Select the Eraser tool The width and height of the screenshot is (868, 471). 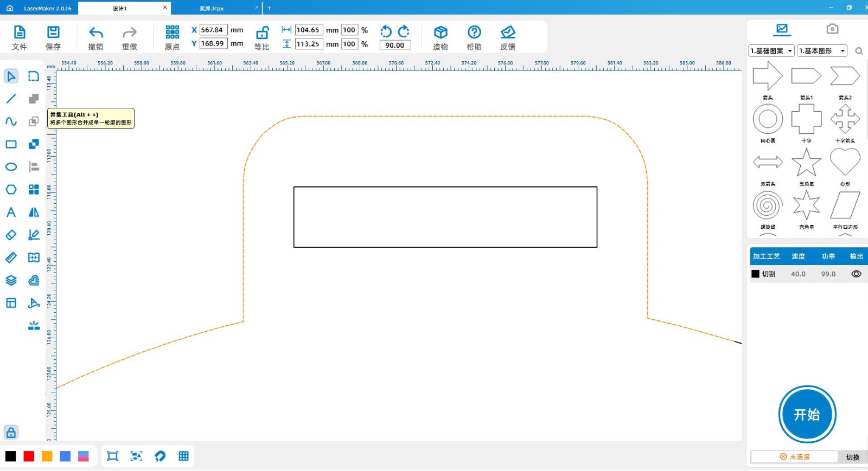click(11, 235)
